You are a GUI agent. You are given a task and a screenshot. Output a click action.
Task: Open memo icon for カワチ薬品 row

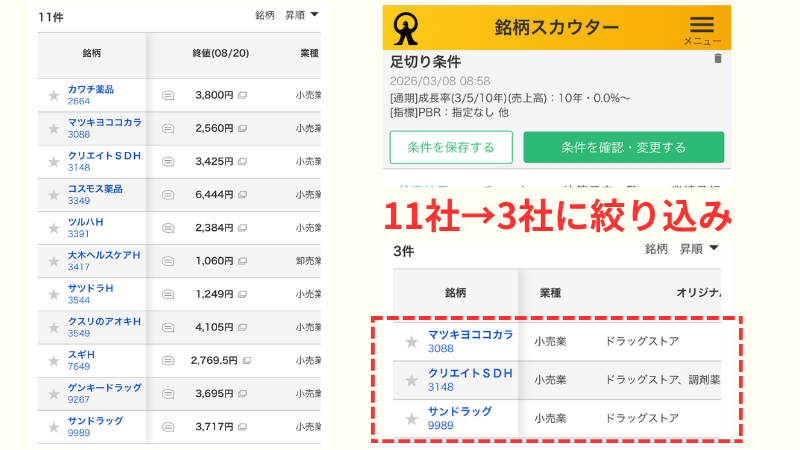coord(168,95)
